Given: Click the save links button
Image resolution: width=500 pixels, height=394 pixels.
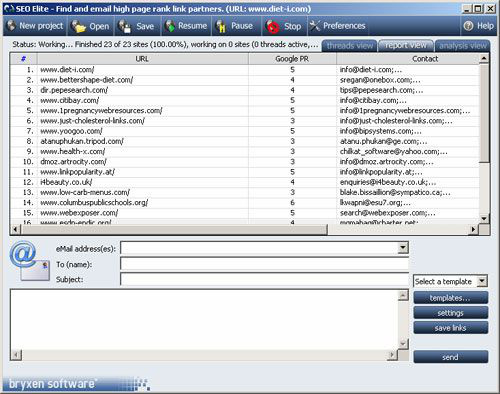Looking at the screenshot, I should pos(451,328).
